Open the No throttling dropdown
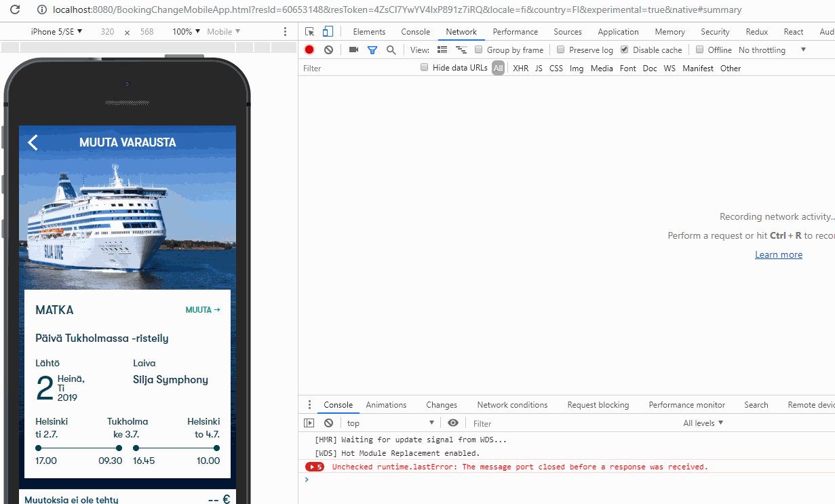This screenshot has width=835, height=504. click(x=772, y=50)
